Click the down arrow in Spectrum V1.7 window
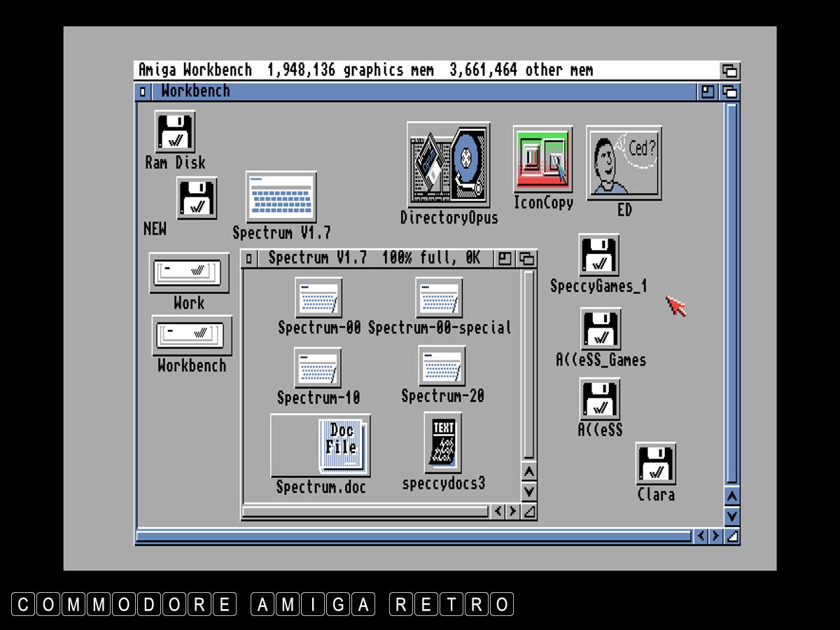The image size is (840, 630). click(529, 491)
